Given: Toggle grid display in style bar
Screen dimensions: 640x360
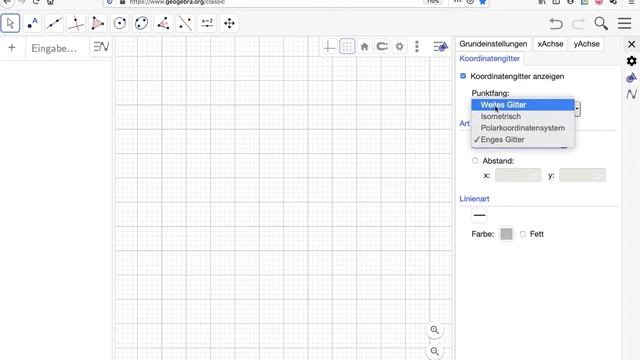Looking at the screenshot, I should [x=347, y=47].
